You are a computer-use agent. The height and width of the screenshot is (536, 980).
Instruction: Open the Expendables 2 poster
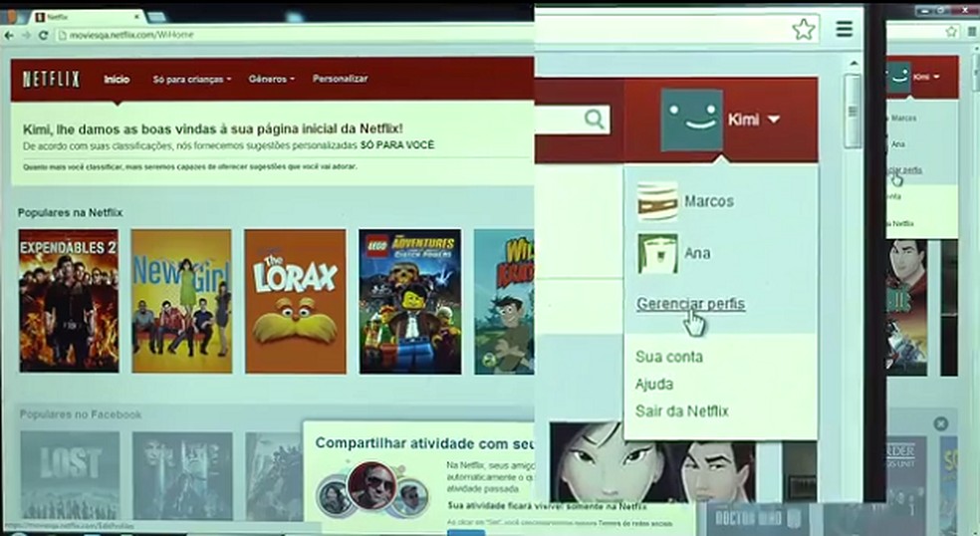coord(69,301)
